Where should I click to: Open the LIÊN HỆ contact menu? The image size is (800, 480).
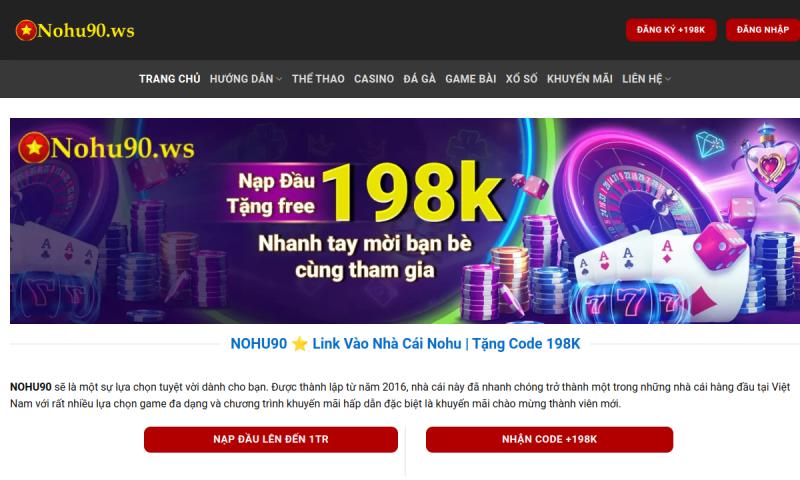[x=642, y=79]
